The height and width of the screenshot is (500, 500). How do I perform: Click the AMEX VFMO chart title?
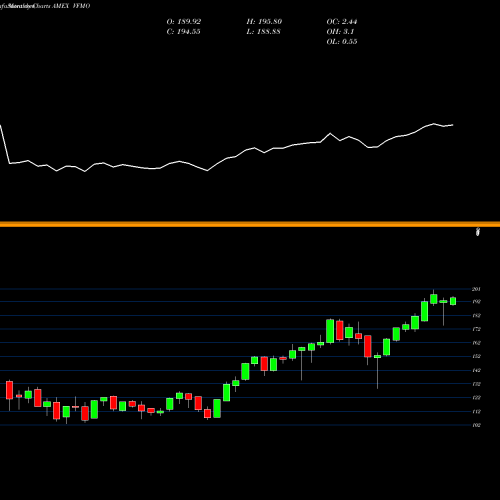pos(71,6)
